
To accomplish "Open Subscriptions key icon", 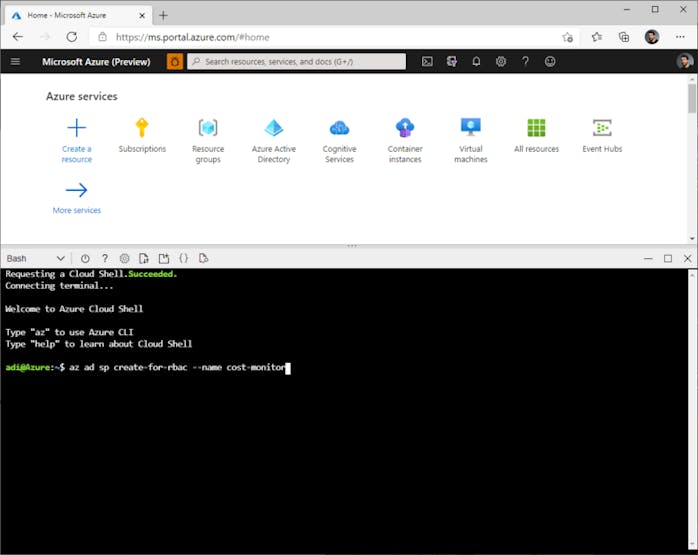I will coord(142,128).
